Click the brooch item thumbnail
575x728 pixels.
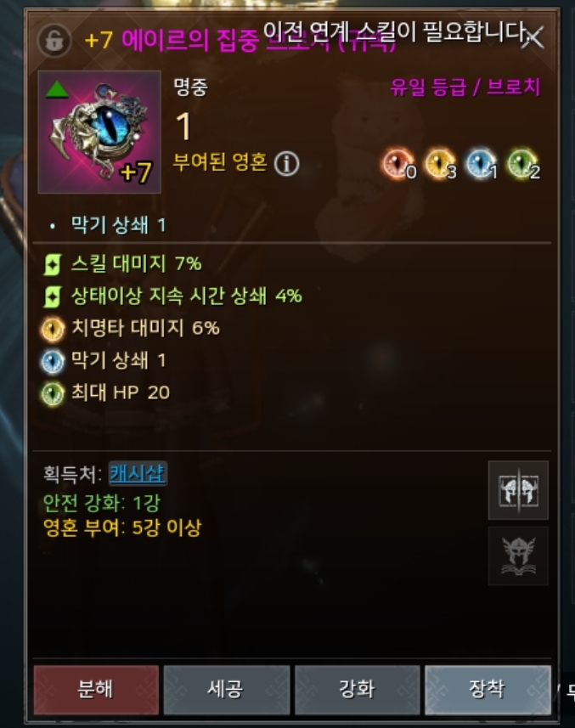pyautogui.click(x=99, y=132)
